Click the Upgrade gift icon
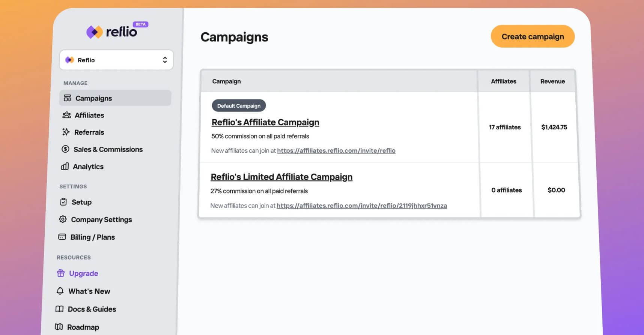Screen dimensions: 644x335 click(61, 273)
